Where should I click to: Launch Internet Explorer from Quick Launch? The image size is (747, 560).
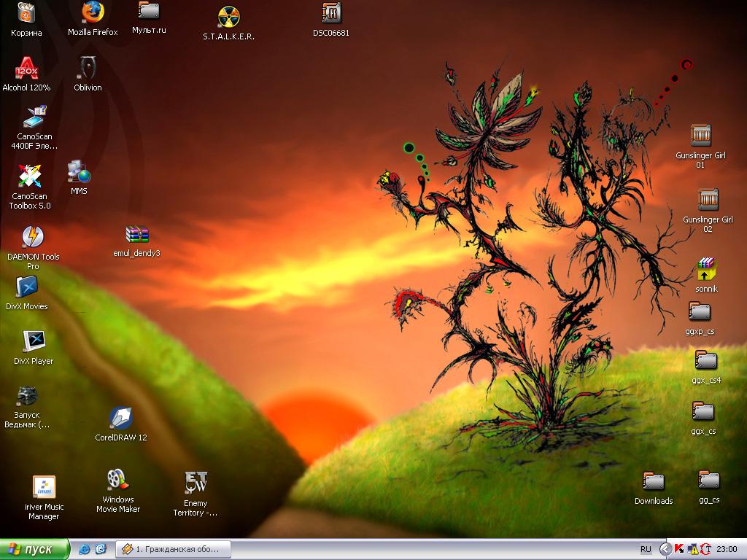click(85, 549)
